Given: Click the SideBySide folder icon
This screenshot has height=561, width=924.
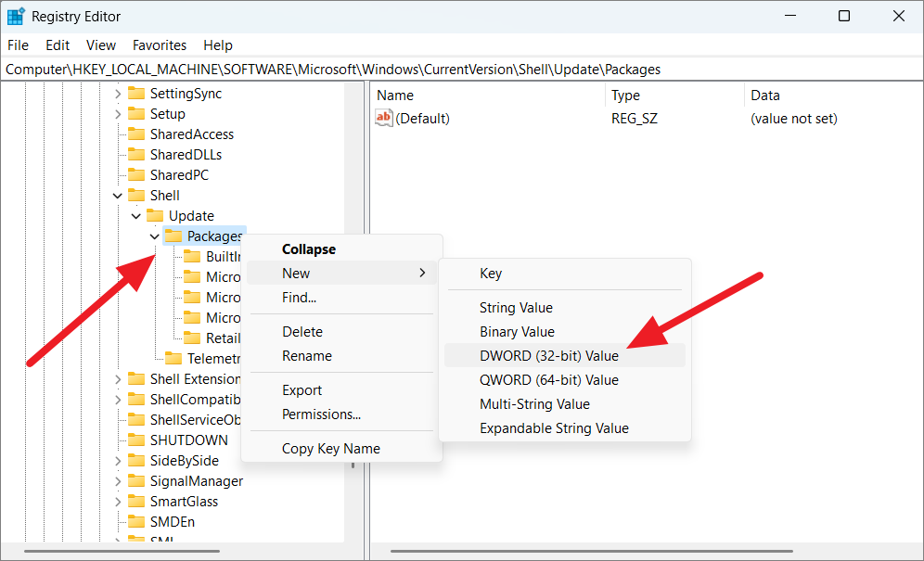Looking at the screenshot, I should point(136,460).
